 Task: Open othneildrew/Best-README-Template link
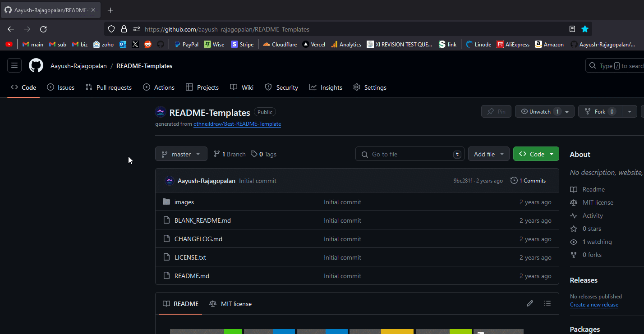point(237,124)
